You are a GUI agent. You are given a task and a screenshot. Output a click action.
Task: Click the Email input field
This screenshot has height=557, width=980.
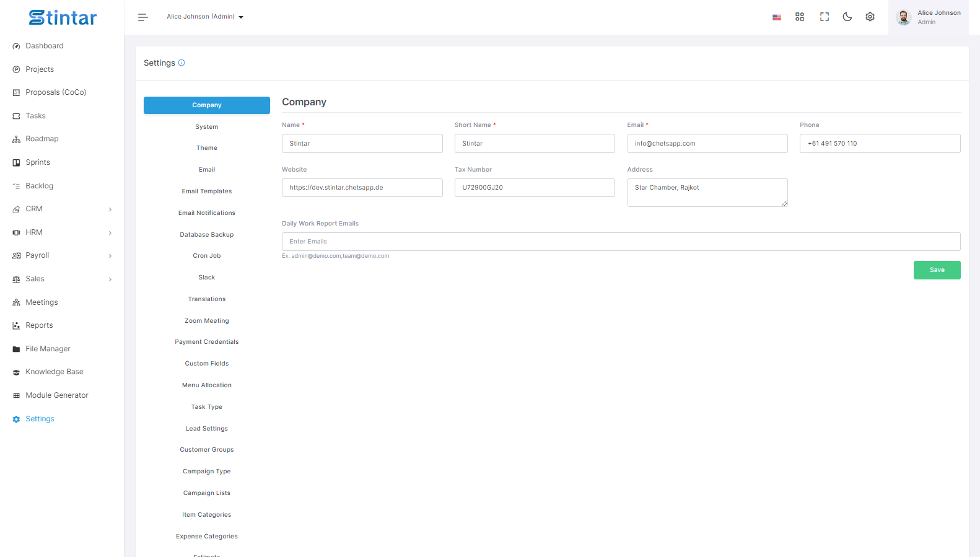707,144
